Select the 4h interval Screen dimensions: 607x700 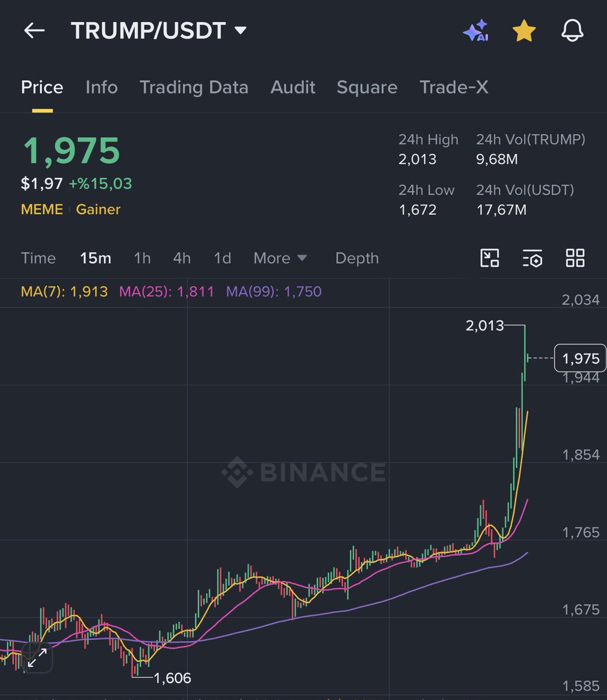182,258
